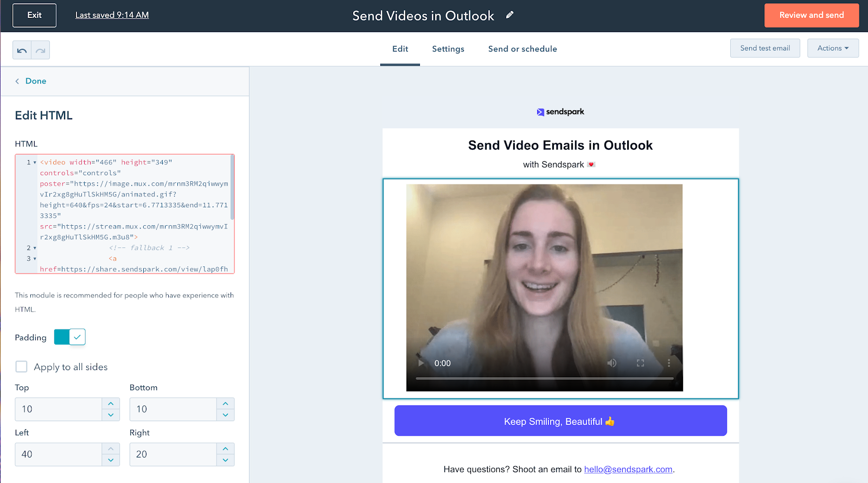Collapse code line 3 fold arrow
Image resolution: width=868 pixels, height=483 pixels.
pos(35,259)
